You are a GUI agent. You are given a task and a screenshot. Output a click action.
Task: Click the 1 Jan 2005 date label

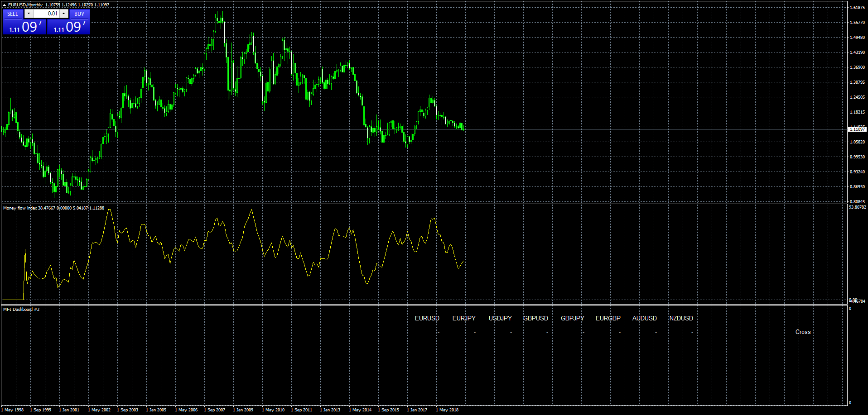click(156, 410)
